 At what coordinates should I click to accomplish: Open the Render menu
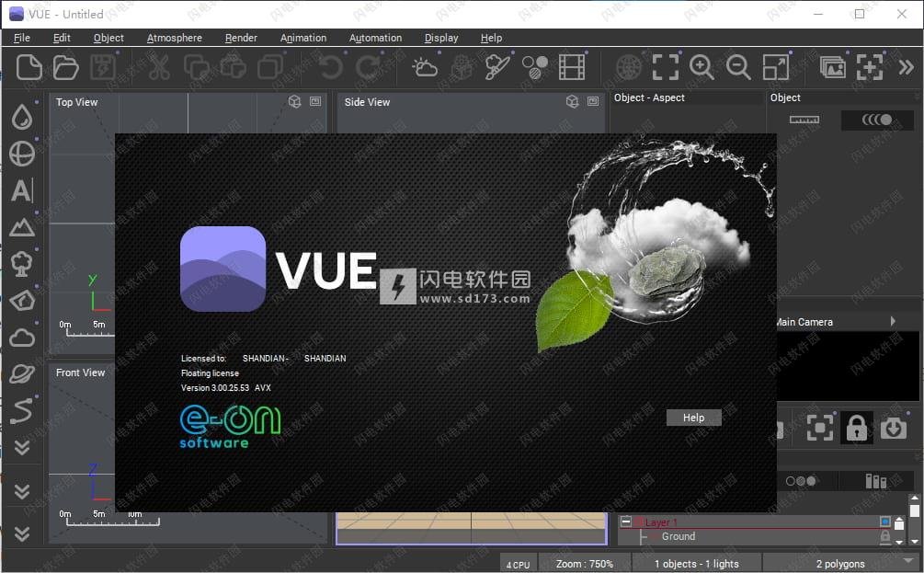click(241, 38)
